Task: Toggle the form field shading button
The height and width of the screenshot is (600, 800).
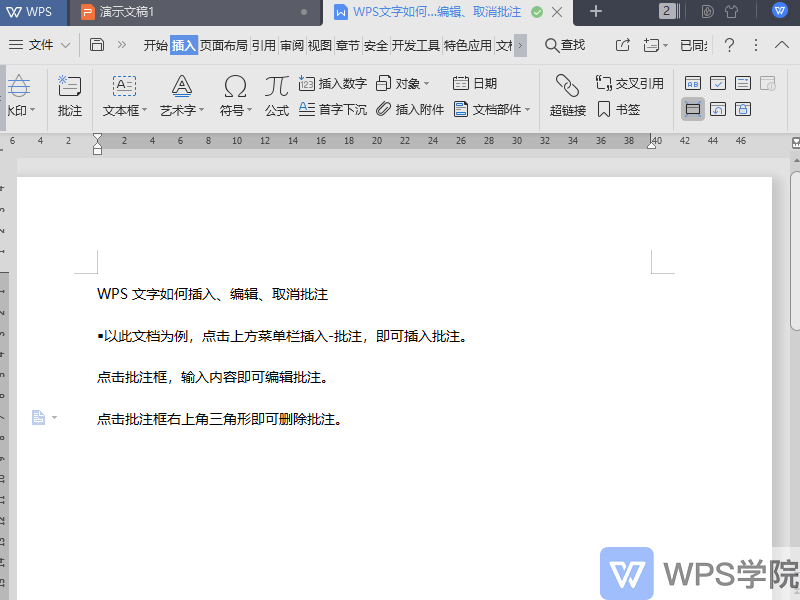Action: [692, 109]
